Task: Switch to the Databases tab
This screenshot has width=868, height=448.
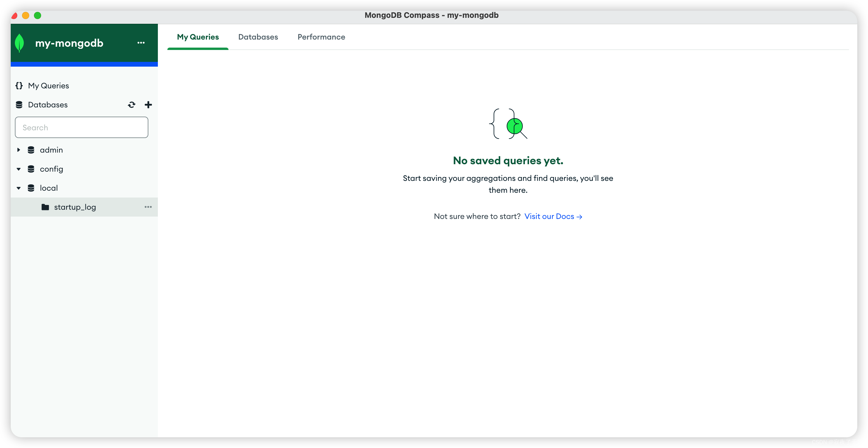Action: click(258, 37)
